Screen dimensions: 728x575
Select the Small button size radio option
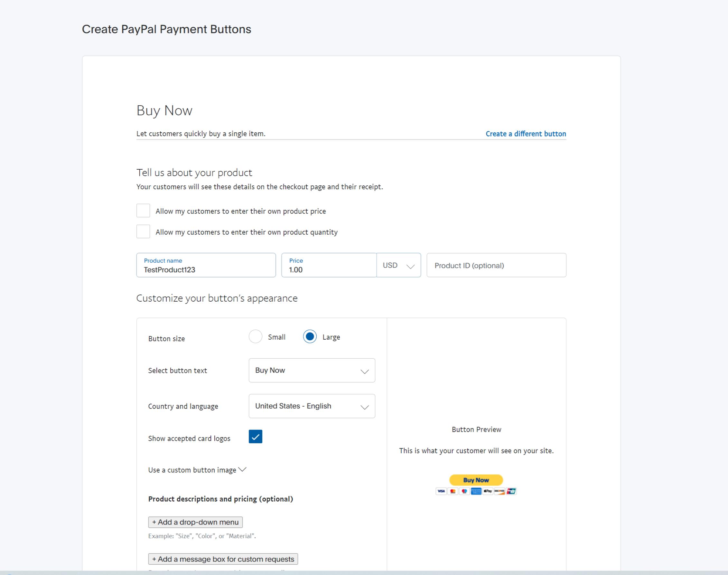[x=256, y=337]
